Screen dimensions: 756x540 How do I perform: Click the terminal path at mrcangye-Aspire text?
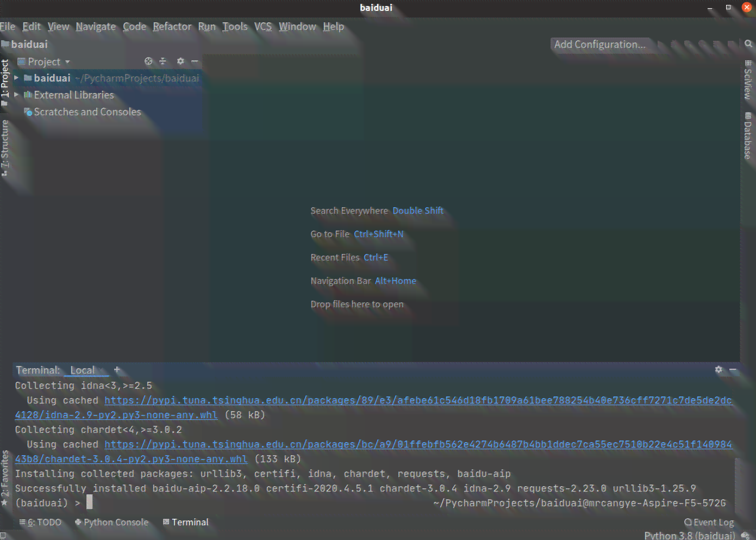[579, 504]
